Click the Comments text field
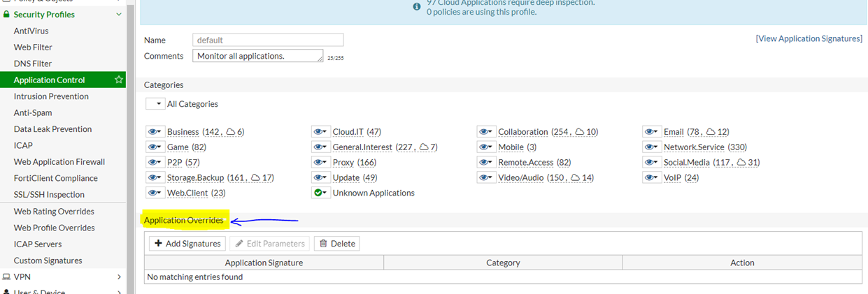The height and width of the screenshot is (294, 868). pos(258,56)
